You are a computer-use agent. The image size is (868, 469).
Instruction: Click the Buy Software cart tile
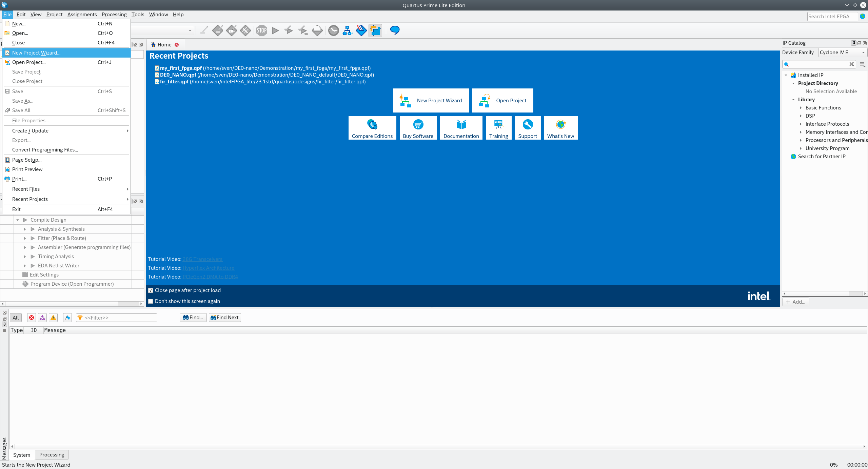coord(418,128)
